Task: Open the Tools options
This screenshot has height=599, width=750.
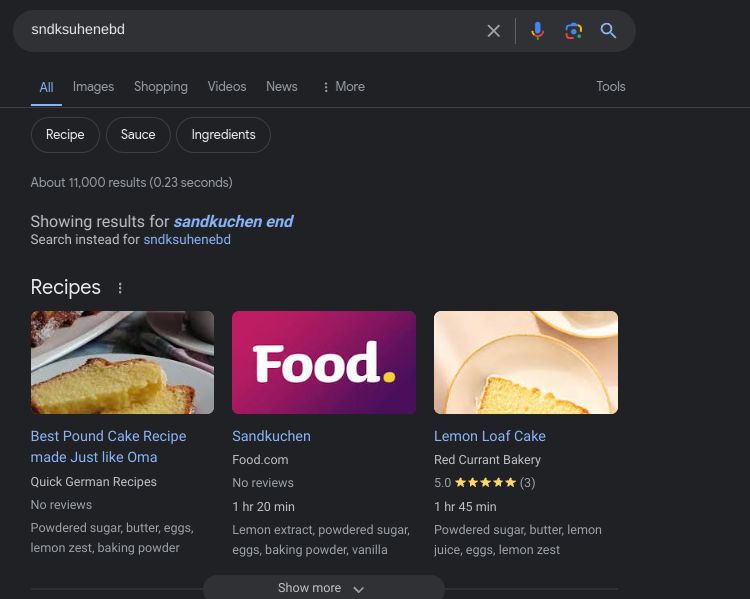Action: point(610,87)
